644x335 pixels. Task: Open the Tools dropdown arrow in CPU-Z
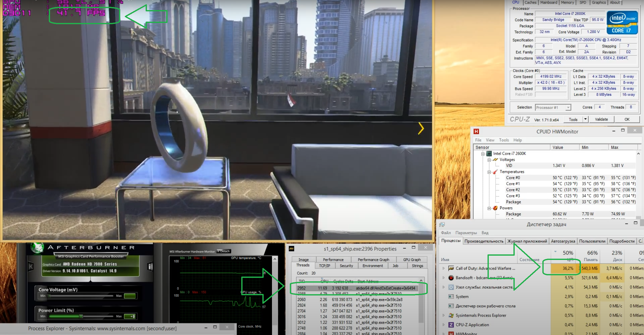pyautogui.click(x=585, y=119)
